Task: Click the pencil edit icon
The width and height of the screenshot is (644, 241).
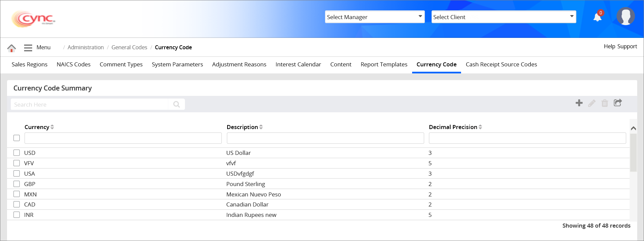Action: pyautogui.click(x=592, y=103)
